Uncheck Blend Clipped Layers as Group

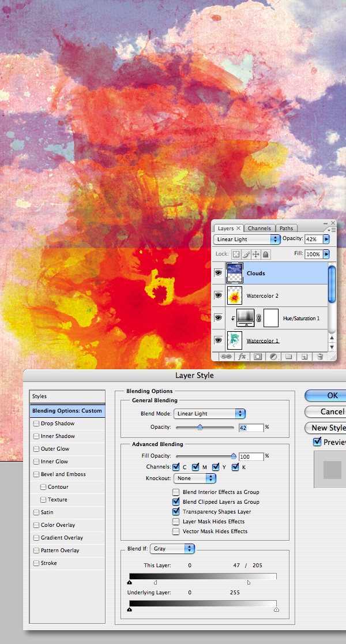point(176,502)
